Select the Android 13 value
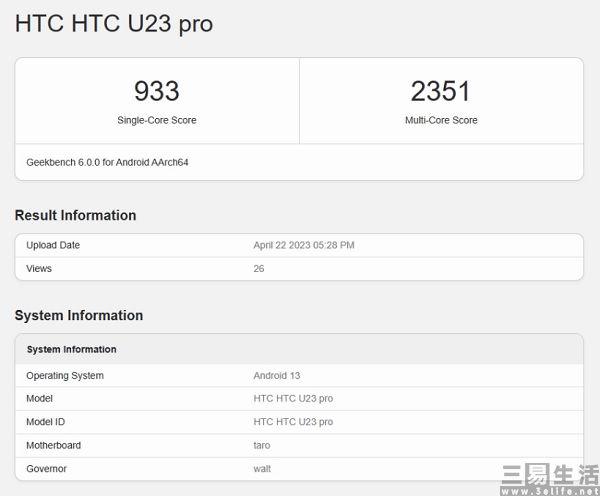The image size is (600, 496). coord(277,376)
